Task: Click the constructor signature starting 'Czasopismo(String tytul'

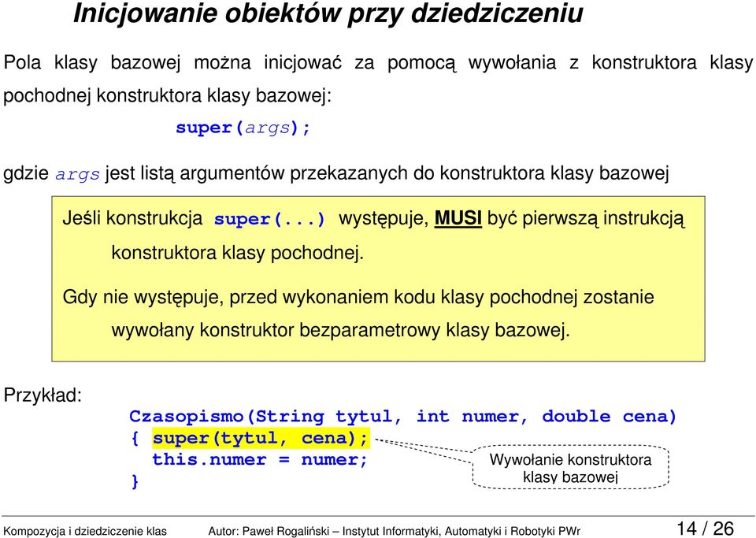Action: (403, 417)
